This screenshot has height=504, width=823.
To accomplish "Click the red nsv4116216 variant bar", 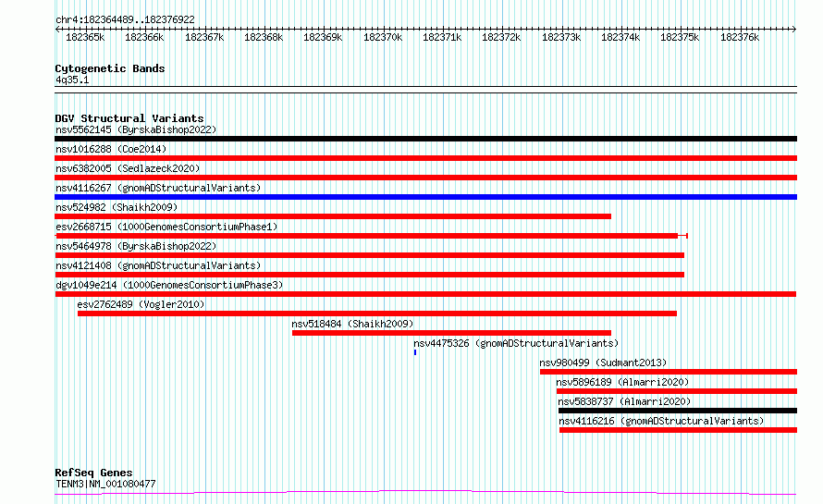I will (678, 431).
